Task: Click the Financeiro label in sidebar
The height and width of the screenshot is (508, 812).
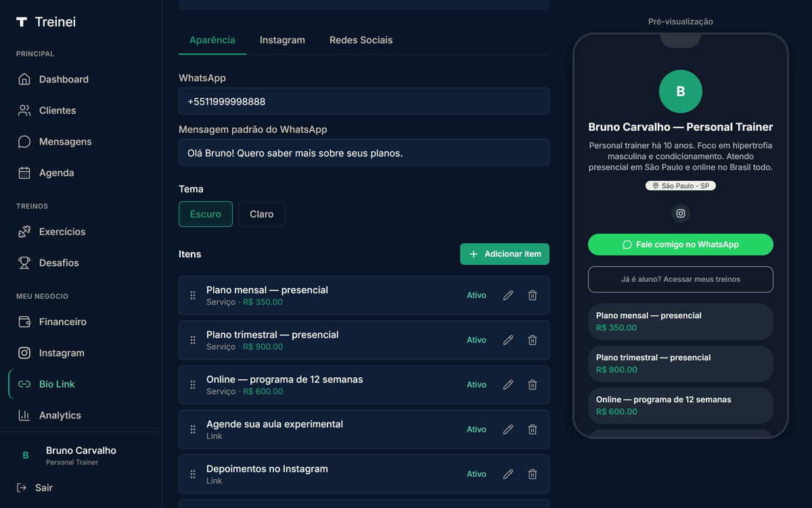Action: (63, 322)
